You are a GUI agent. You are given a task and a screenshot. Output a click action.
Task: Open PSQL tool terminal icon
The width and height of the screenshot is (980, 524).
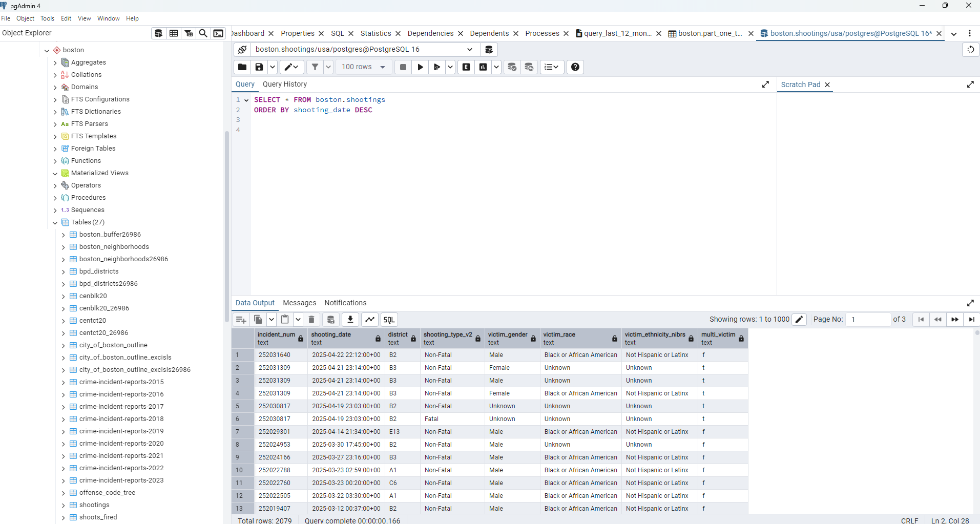pyautogui.click(x=218, y=33)
